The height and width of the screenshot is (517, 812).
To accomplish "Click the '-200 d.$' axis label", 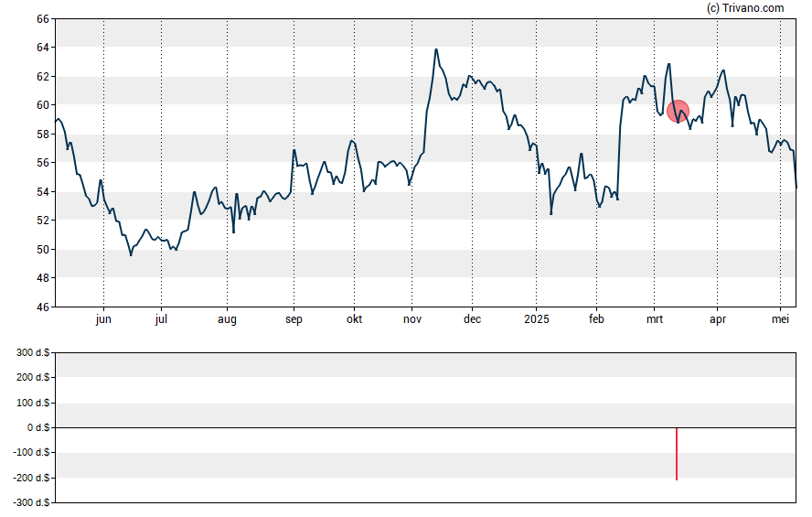I will (31, 478).
